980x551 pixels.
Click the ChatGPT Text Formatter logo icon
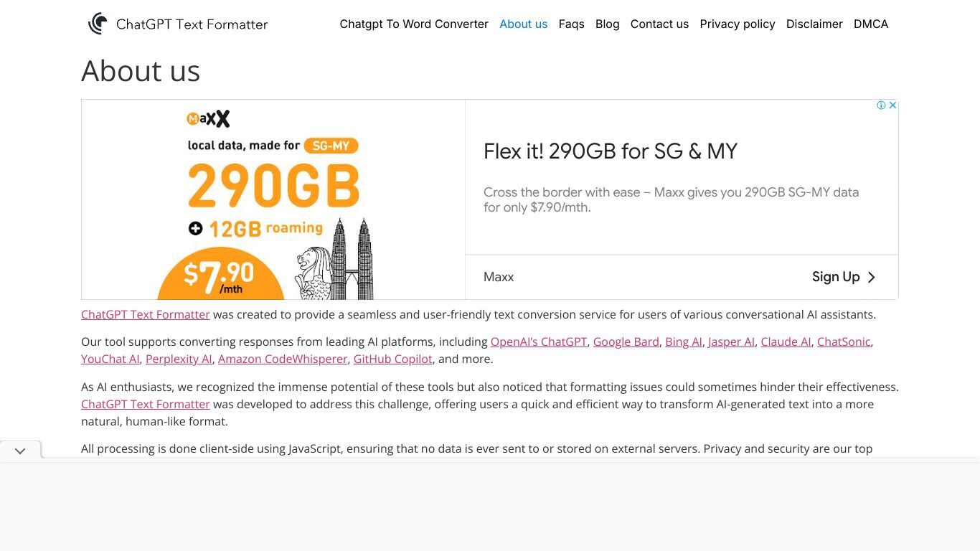98,24
